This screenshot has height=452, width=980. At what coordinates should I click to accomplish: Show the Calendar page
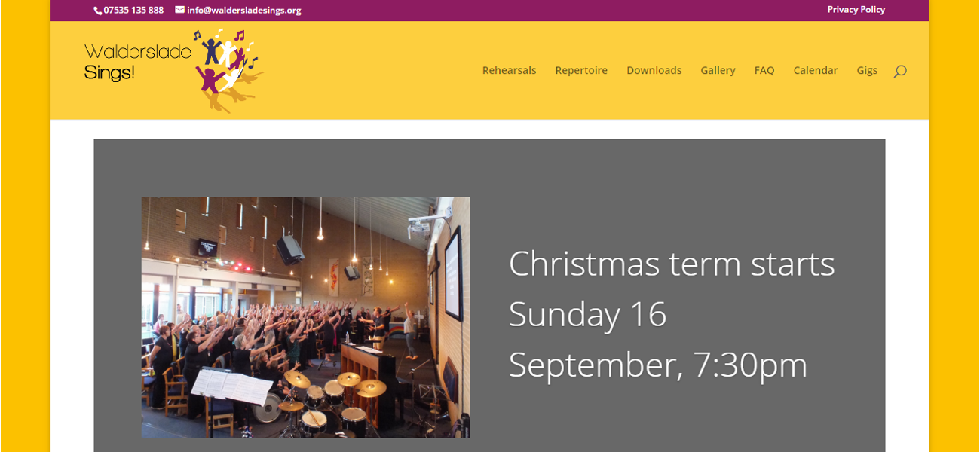click(x=815, y=70)
